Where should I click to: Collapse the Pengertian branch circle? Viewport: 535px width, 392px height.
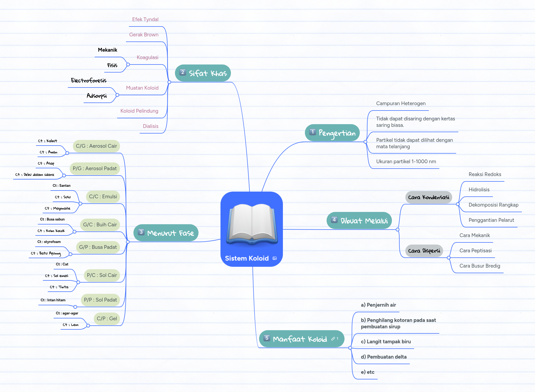[x=365, y=142]
